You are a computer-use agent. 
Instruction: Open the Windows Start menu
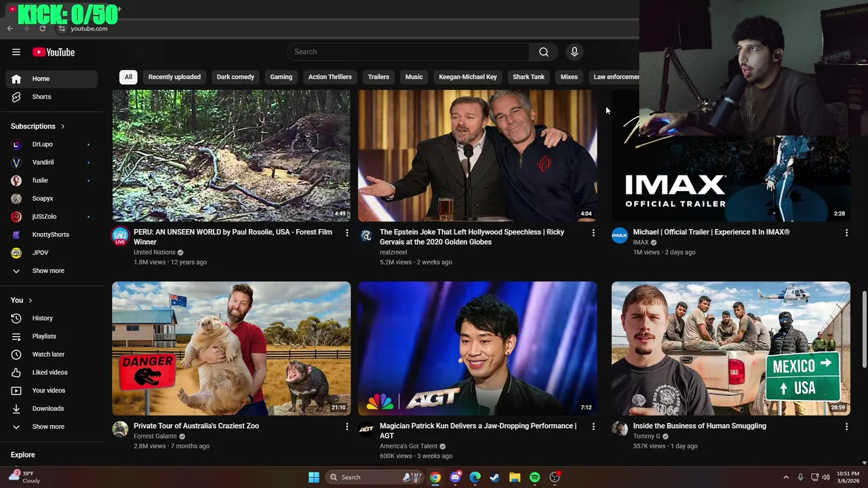coord(314,477)
